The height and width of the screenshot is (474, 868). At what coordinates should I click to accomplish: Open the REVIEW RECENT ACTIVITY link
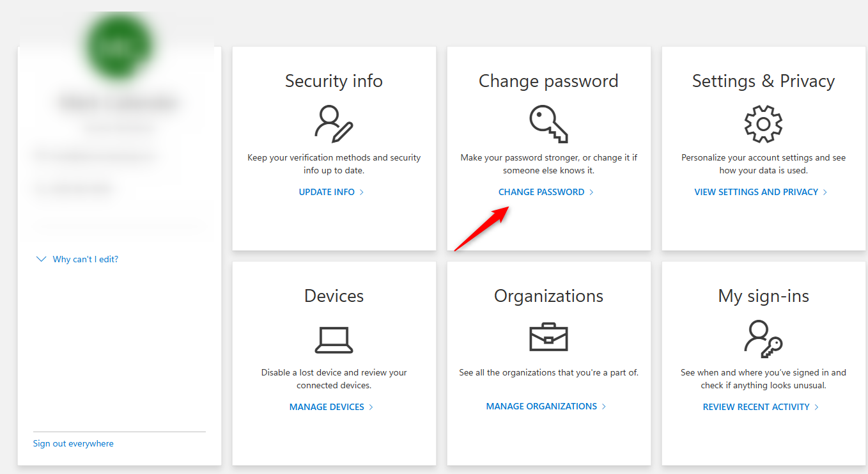pos(756,407)
